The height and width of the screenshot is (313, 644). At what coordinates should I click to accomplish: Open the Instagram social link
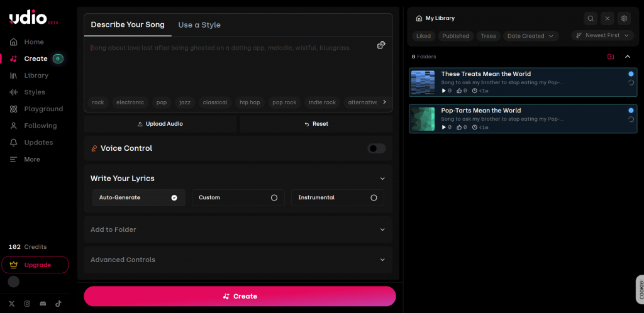tap(27, 304)
